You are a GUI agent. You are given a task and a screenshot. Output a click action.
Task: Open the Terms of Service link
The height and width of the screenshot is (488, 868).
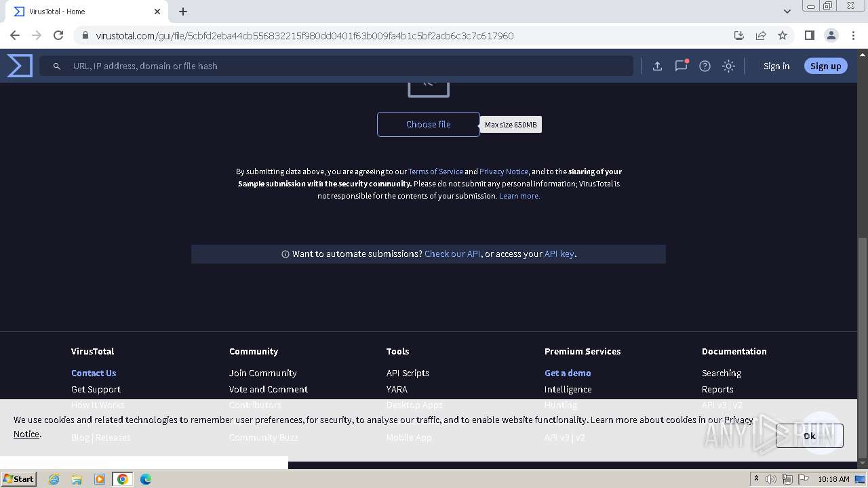pyautogui.click(x=435, y=171)
